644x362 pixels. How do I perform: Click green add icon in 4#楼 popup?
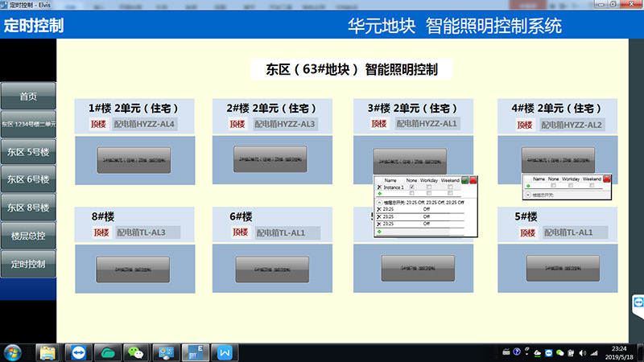point(527,187)
